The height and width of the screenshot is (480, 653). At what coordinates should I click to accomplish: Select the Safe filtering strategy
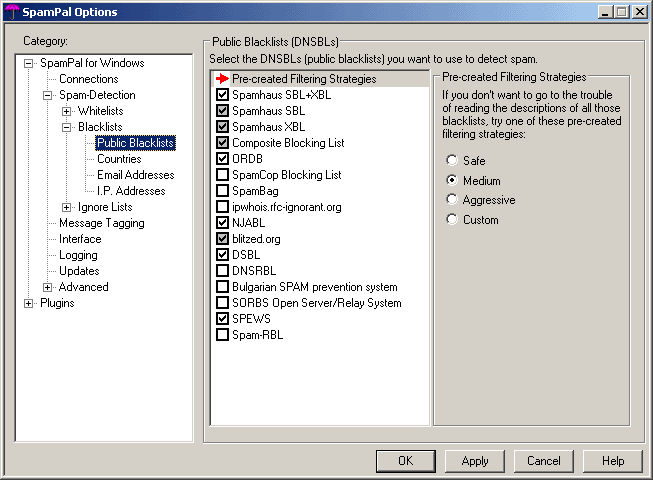[453, 160]
